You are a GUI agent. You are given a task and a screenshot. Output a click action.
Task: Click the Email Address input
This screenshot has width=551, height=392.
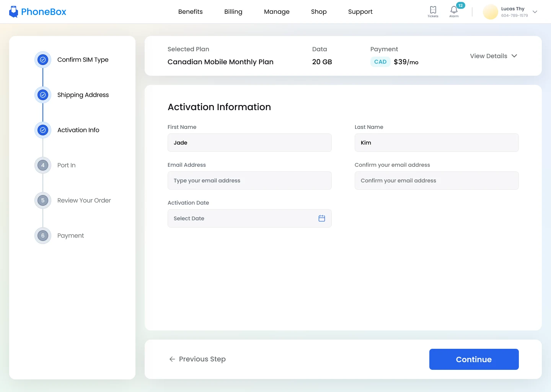click(x=249, y=181)
